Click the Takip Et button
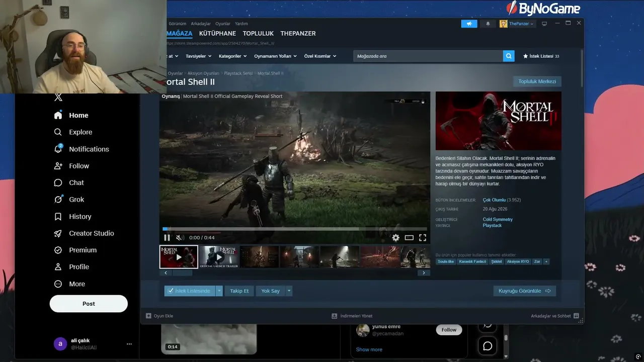 (x=239, y=291)
